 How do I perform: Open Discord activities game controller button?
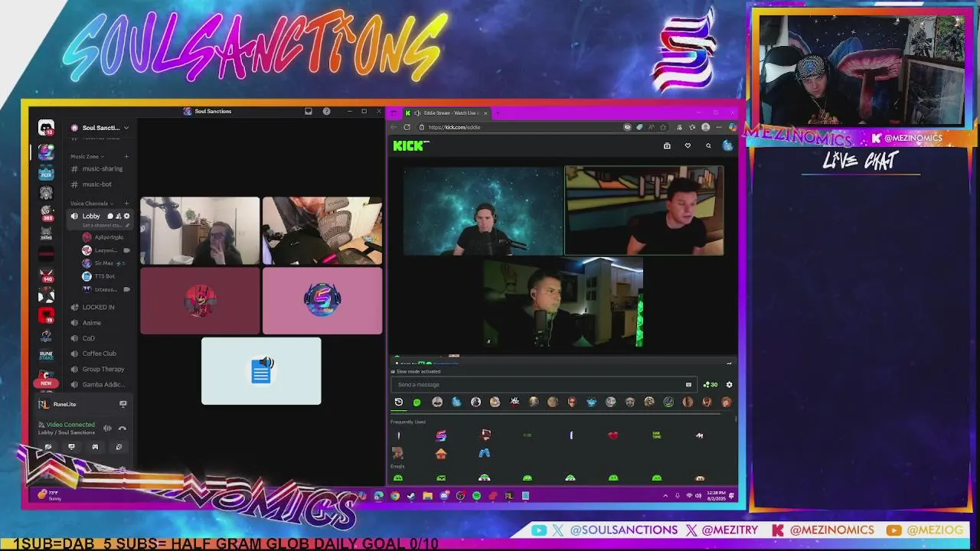pyautogui.click(x=95, y=447)
